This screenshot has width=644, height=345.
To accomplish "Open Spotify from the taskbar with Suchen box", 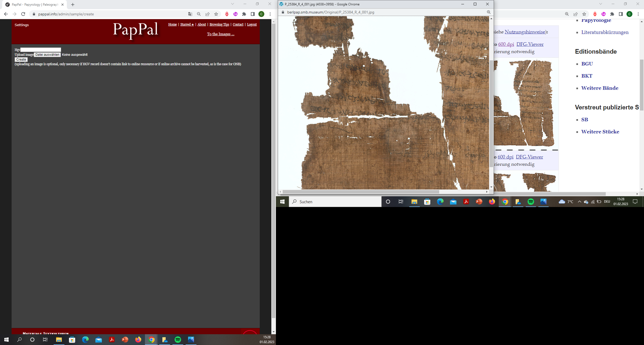I will 531,202.
